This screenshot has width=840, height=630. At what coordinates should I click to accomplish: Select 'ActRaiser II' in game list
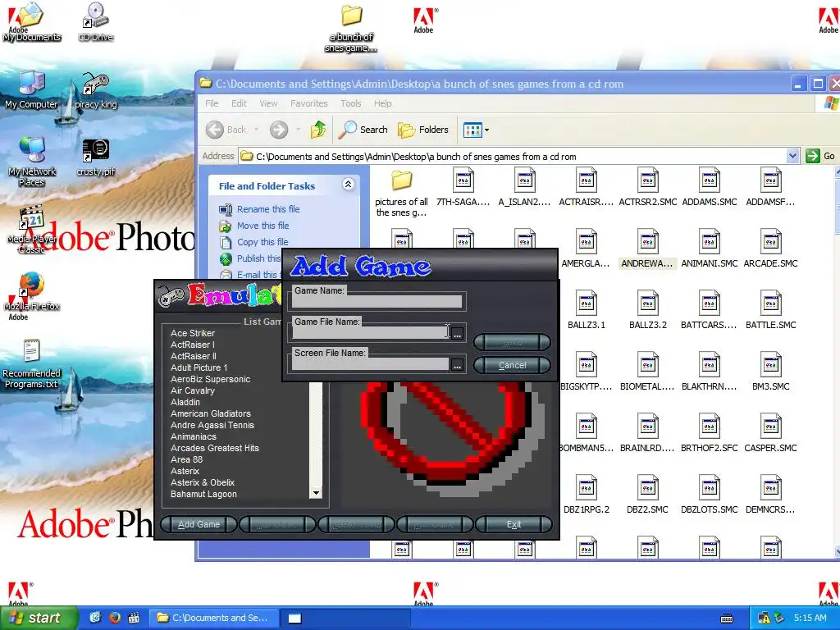[x=194, y=356]
